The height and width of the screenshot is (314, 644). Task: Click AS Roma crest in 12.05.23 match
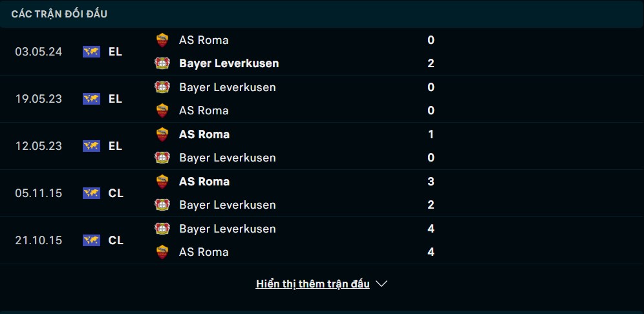(x=162, y=134)
